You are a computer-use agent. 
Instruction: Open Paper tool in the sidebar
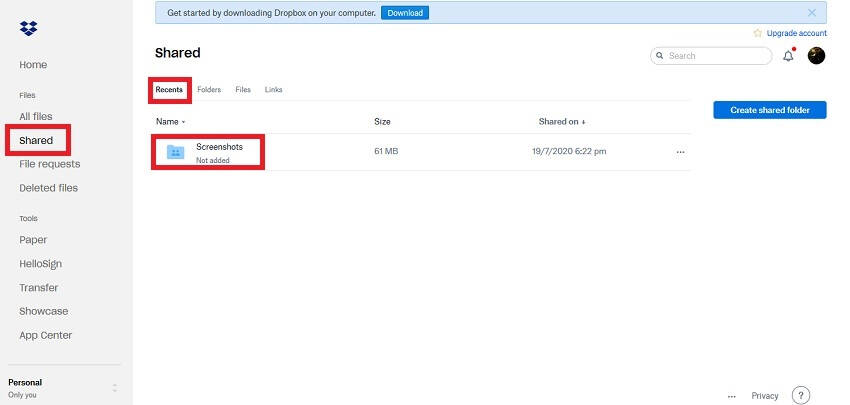[x=33, y=240]
